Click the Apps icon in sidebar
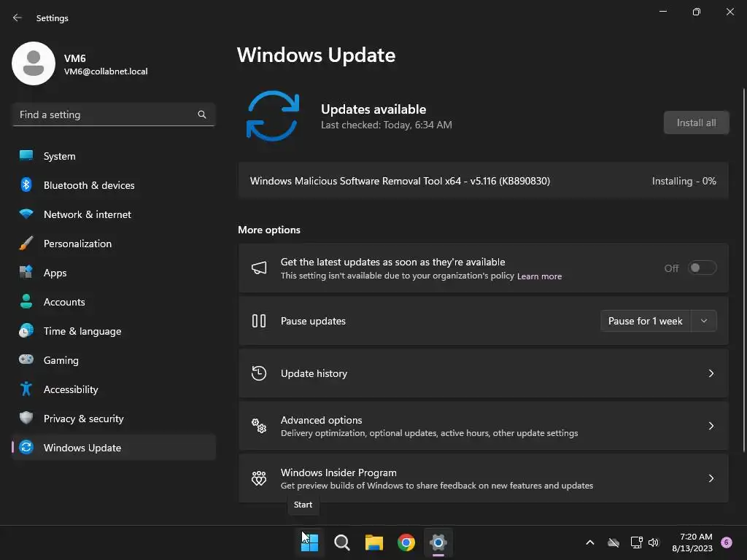Viewport: 747px width, 560px height. (26, 273)
